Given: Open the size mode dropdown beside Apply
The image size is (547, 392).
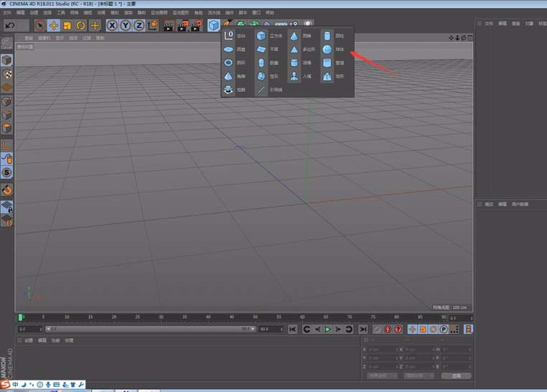Looking at the screenshot, I should point(419,375).
